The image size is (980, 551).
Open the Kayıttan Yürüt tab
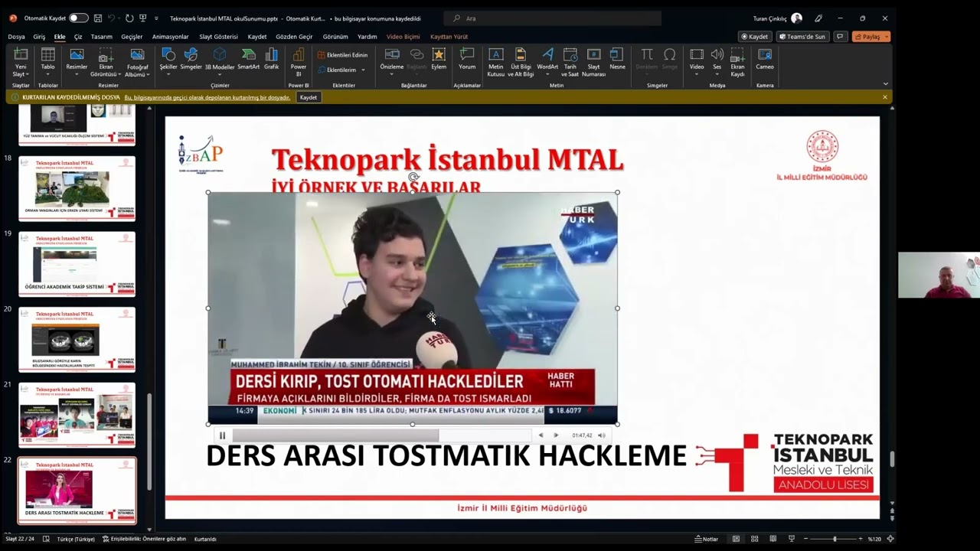pos(449,37)
